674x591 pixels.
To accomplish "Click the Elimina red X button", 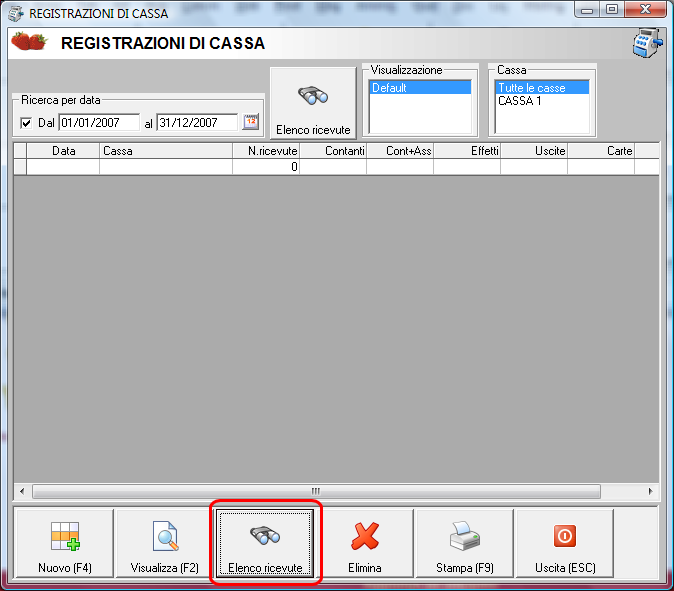I will [365, 544].
